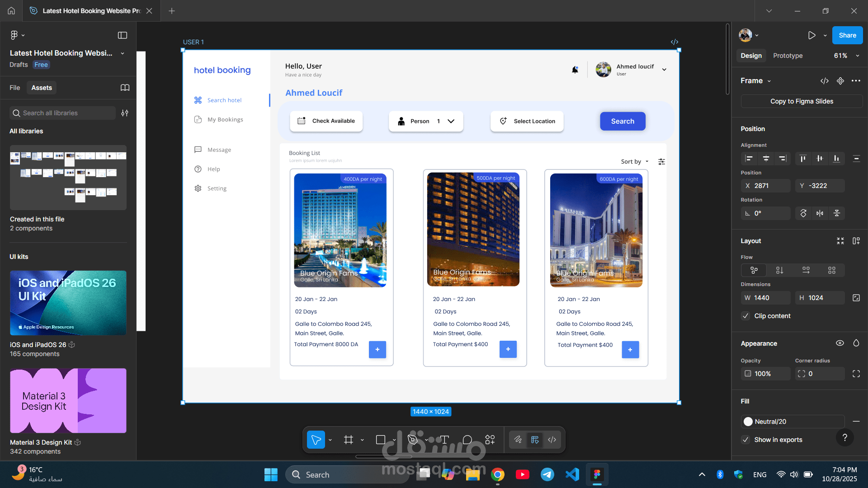This screenshot has height=488, width=868.
Task: Uncheck Show in exports
Action: [745, 440]
